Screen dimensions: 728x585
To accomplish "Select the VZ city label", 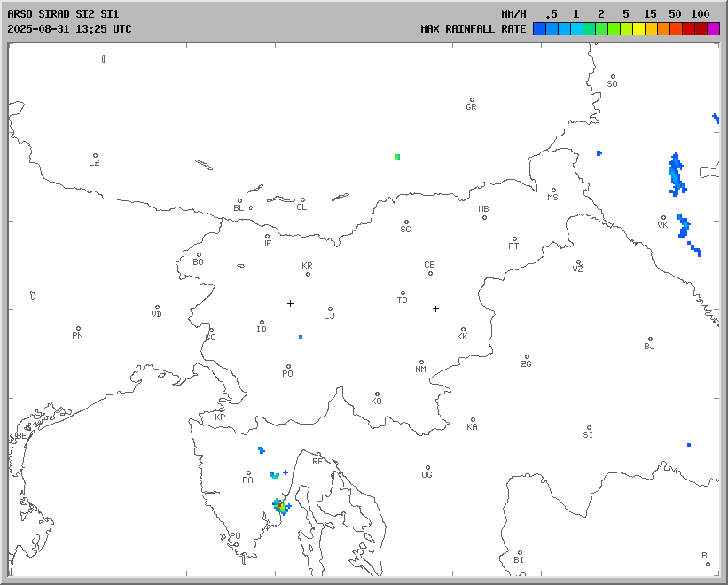I will [577, 269].
